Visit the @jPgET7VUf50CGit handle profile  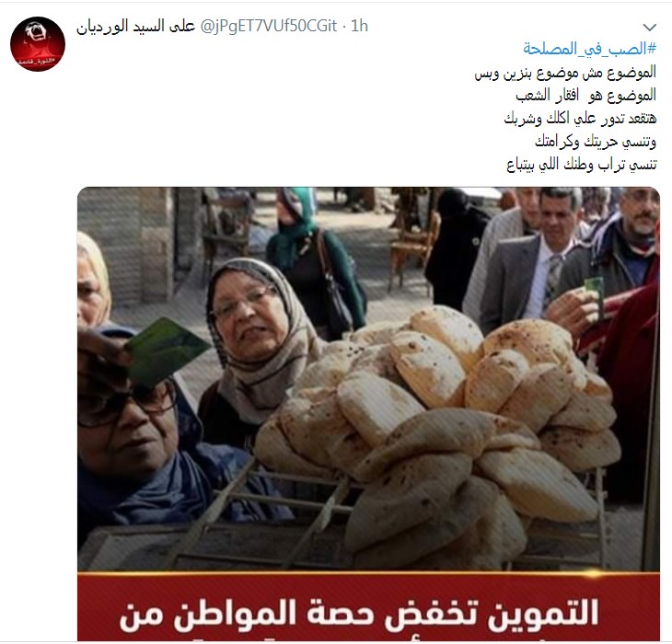(x=269, y=26)
